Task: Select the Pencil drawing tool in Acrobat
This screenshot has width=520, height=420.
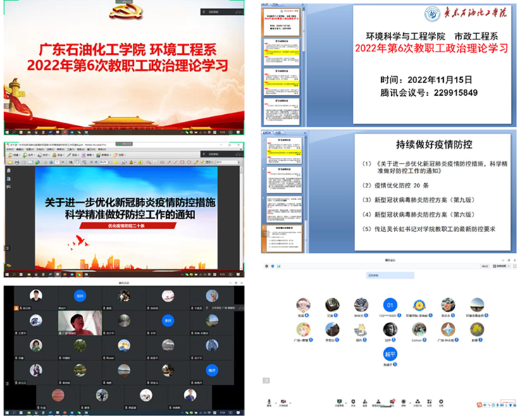Action: click(x=196, y=162)
